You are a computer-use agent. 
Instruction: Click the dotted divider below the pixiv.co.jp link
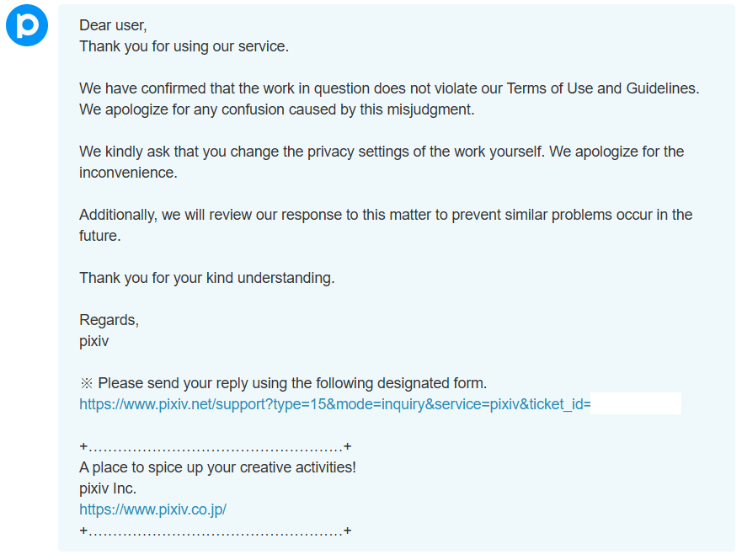[215, 531]
